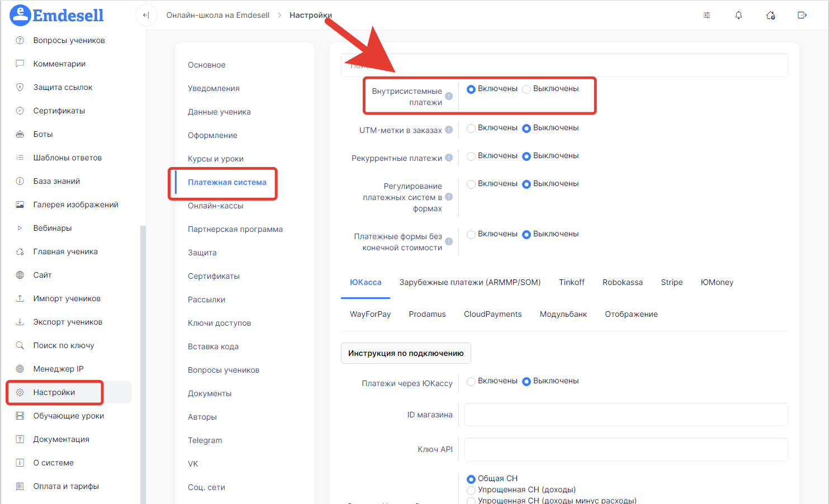Click the picture icon beside Галерея изображений
830x504 pixels.
[x=20, y=205]
